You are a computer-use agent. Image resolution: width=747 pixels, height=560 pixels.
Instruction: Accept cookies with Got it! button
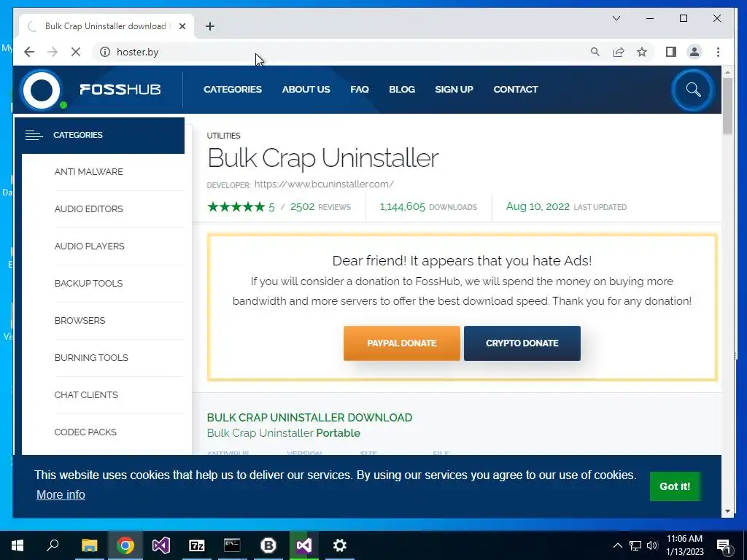[x=675, y=486]
